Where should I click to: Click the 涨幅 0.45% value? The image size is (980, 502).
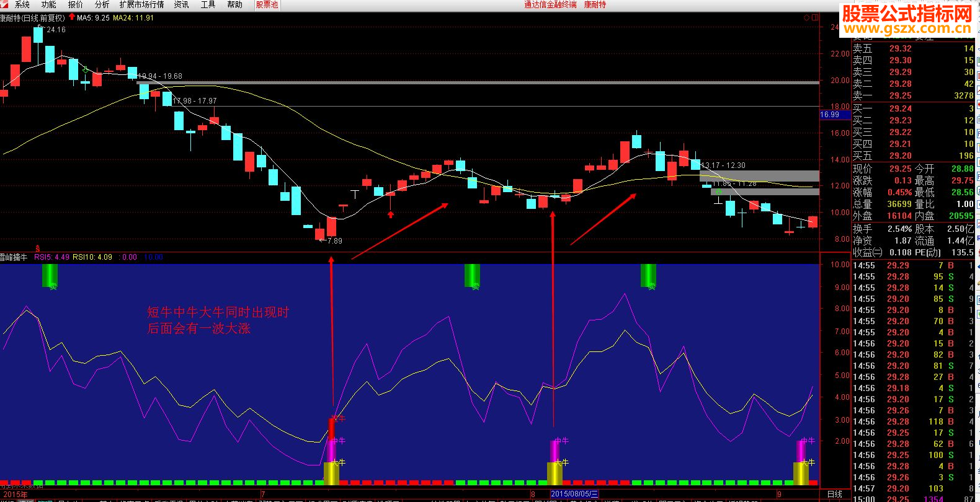[899, 192]
